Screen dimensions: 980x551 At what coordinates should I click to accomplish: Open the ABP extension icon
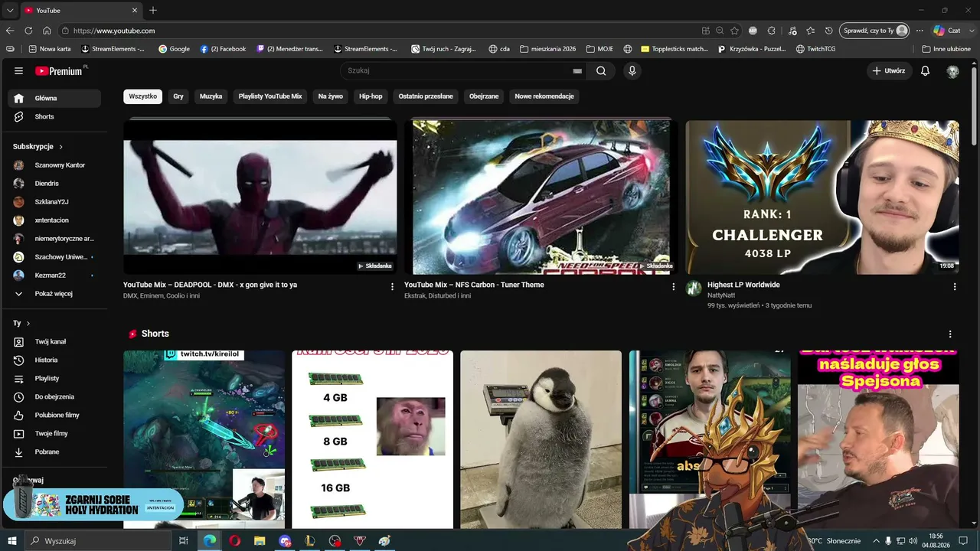[753, 31]
